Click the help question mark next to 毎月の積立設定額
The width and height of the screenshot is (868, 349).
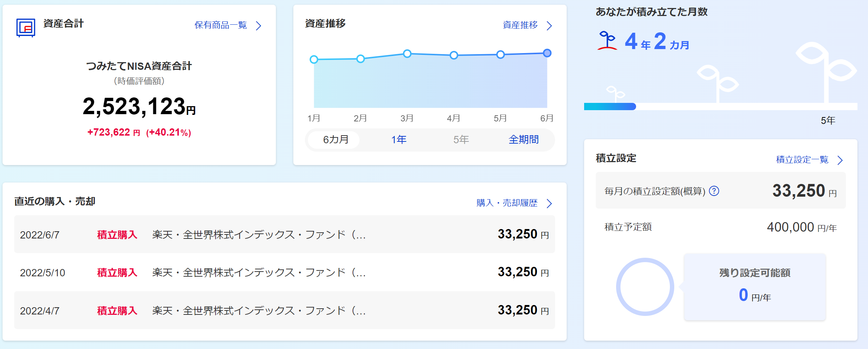(714, 191)
